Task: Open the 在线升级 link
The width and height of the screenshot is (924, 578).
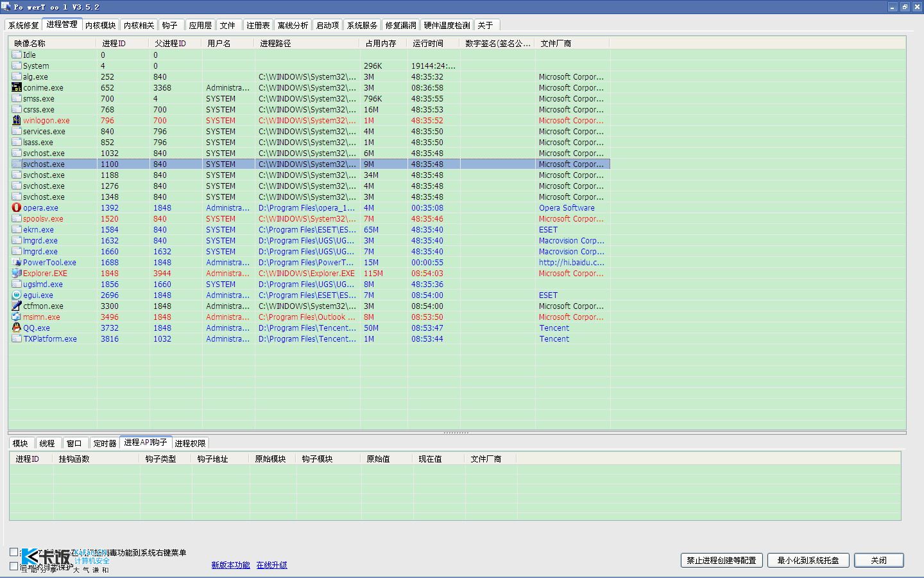Action: (x=272, y=565)
